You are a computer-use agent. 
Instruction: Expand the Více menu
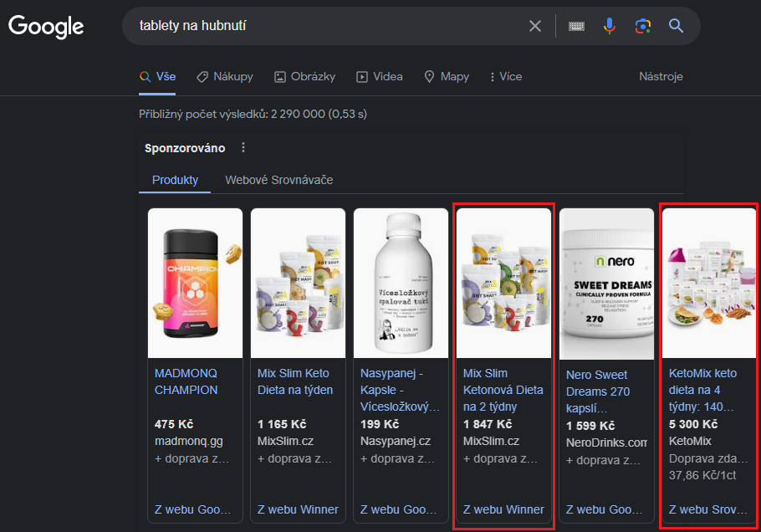(506, 77)
